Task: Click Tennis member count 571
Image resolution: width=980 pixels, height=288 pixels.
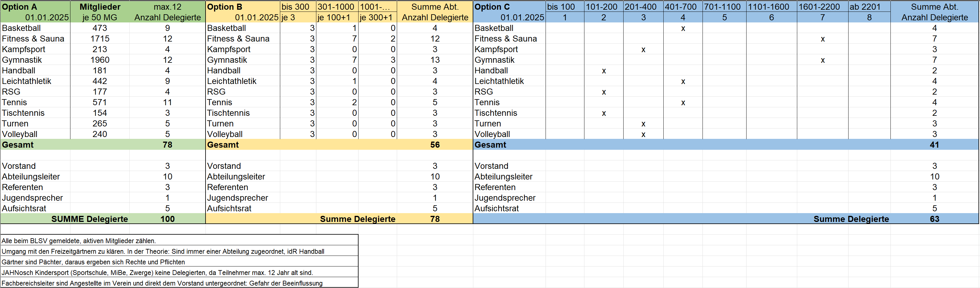Action: [100, 102]
